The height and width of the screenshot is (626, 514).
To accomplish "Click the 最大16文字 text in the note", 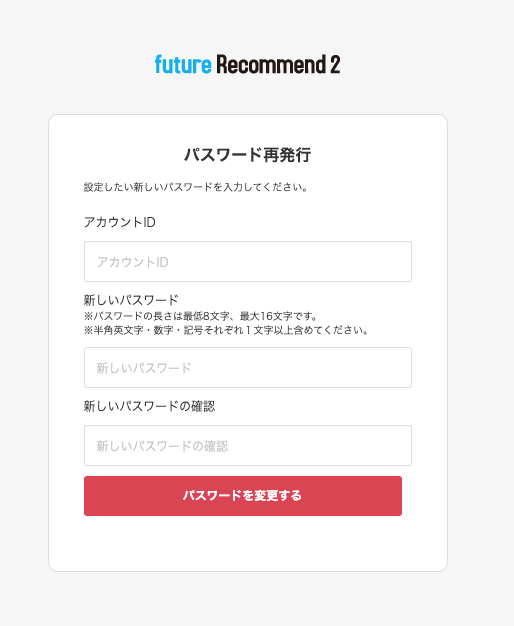I will (266, 316).
